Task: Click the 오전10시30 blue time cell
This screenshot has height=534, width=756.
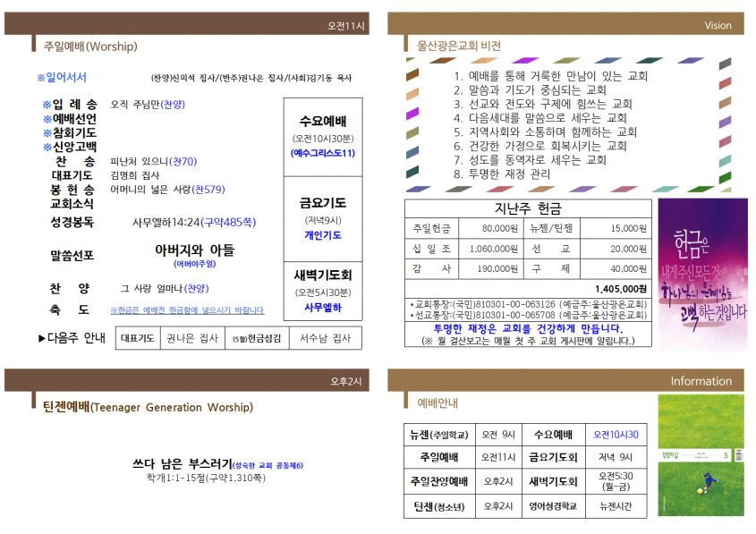Action: point(616,435)
